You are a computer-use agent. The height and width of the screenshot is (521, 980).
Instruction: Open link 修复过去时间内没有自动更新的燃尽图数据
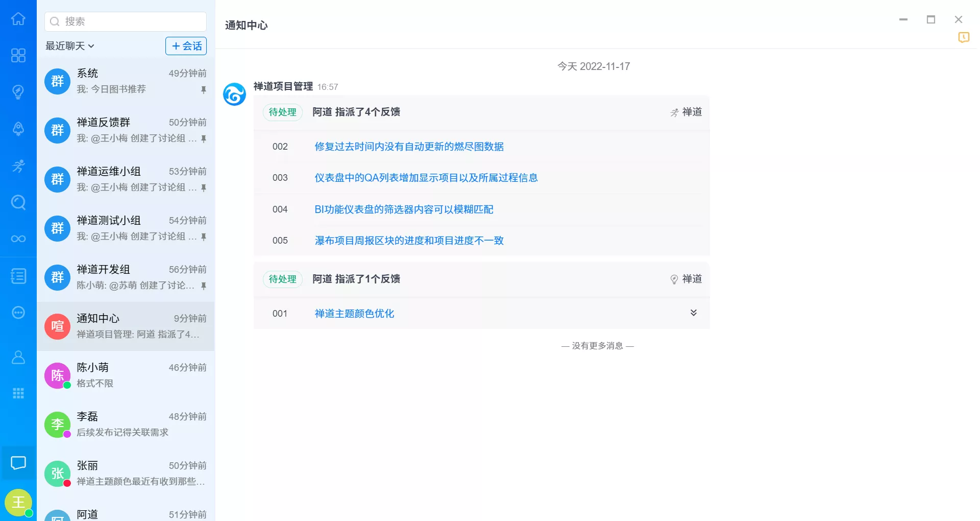pos(409,147)
